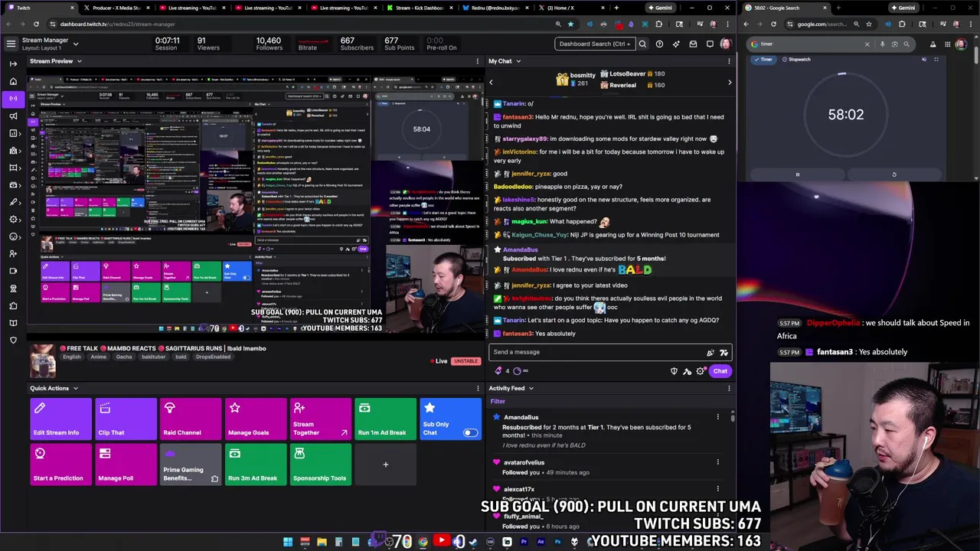
Task: Open the sparkle what's new icon
Action: (x=676, y=44)
